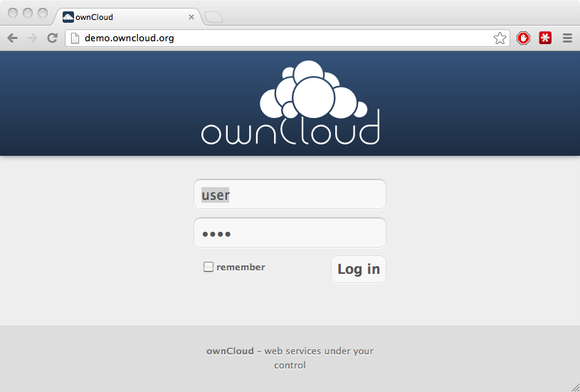Follow the ownCloud link in the footer
580x392 pixels.
click(x=230, y=351)
